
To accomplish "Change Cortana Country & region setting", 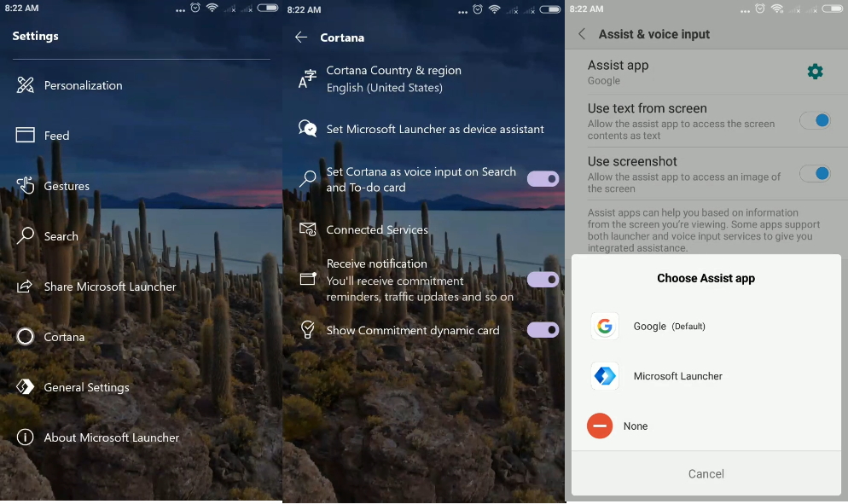I will coord(424,79).
